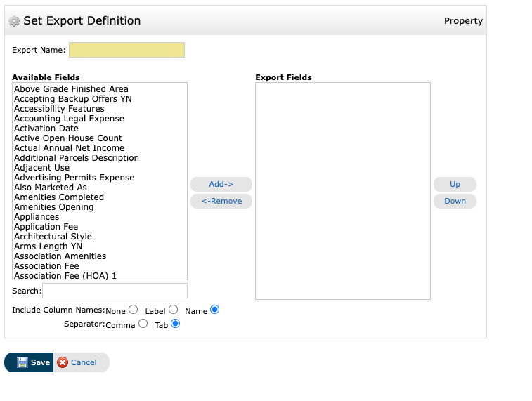Choose Tab as the separator

pos(176,324)
